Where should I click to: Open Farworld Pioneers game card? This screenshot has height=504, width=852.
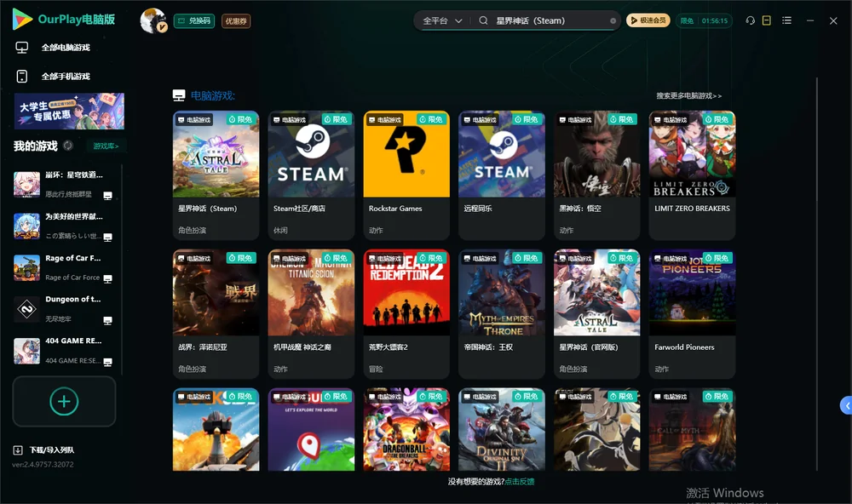692,313
